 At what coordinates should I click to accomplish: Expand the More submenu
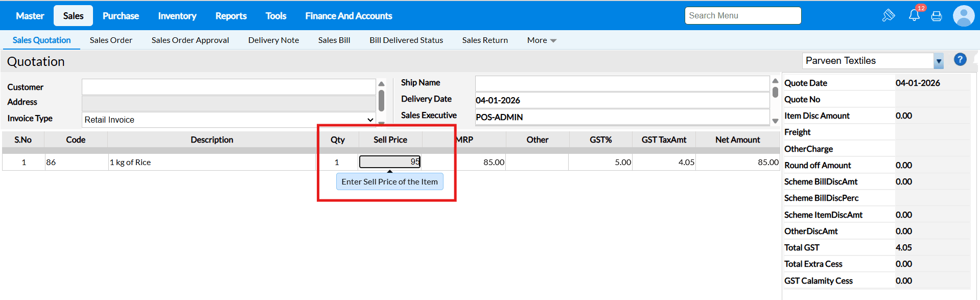pyautogui.click(x=542, y=40)
